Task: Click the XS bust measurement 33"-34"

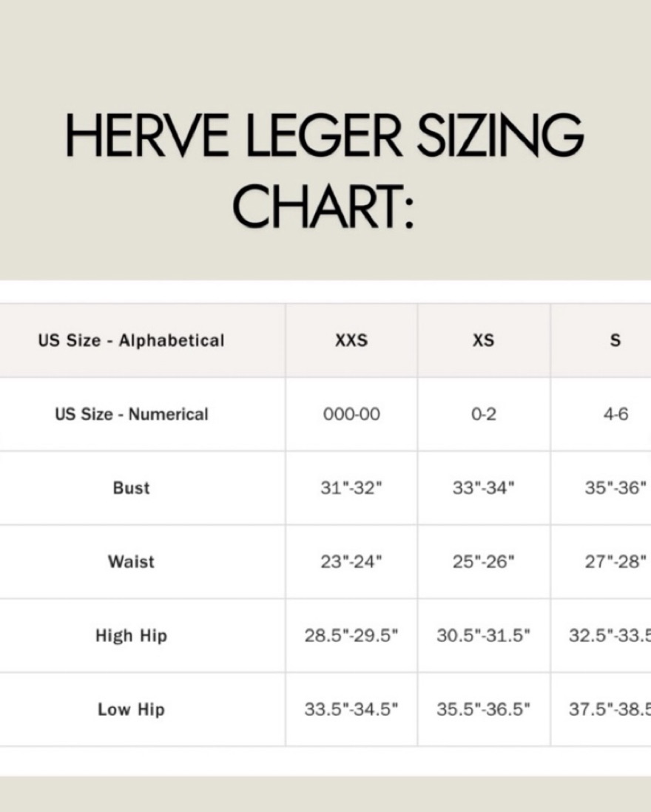Action: tap(483, 488)
